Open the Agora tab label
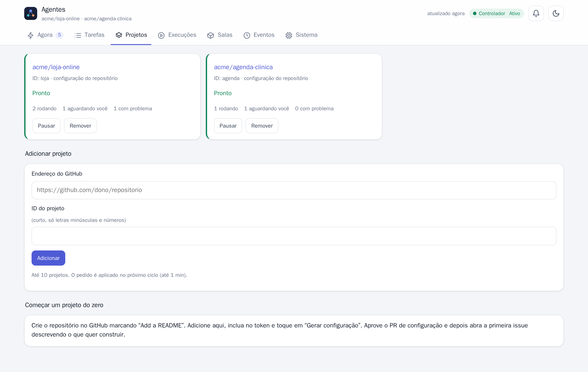588x372 pixels. tap(45, 35)
